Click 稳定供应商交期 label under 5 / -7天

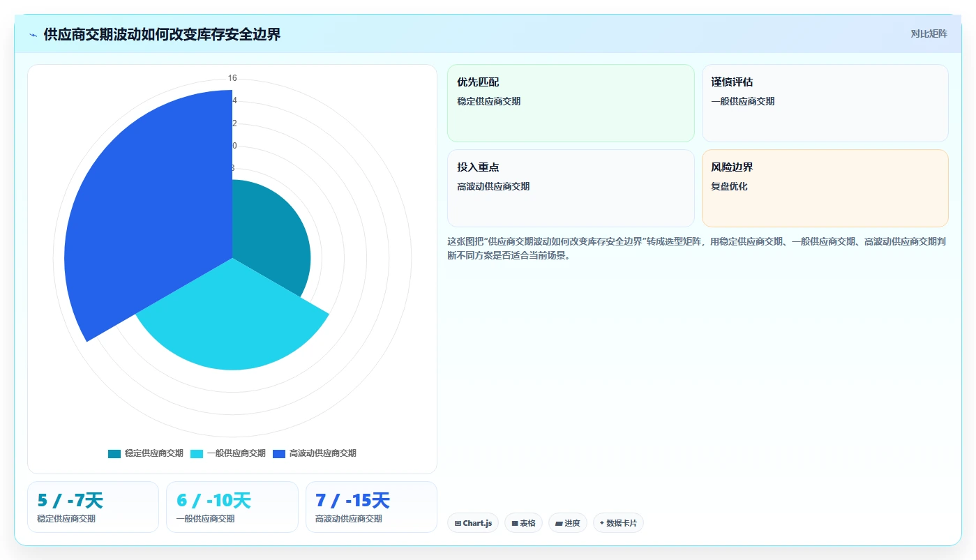pos(66,519)
